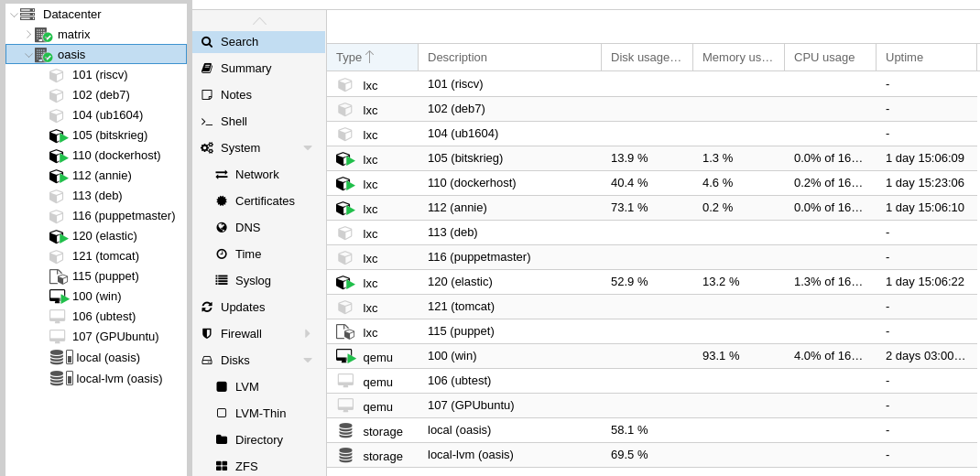Viewport: 980px width, 476px height.
Task: Expand the Firewall submenu arrow
Action: pyautogui.click(x=308, y=333)
